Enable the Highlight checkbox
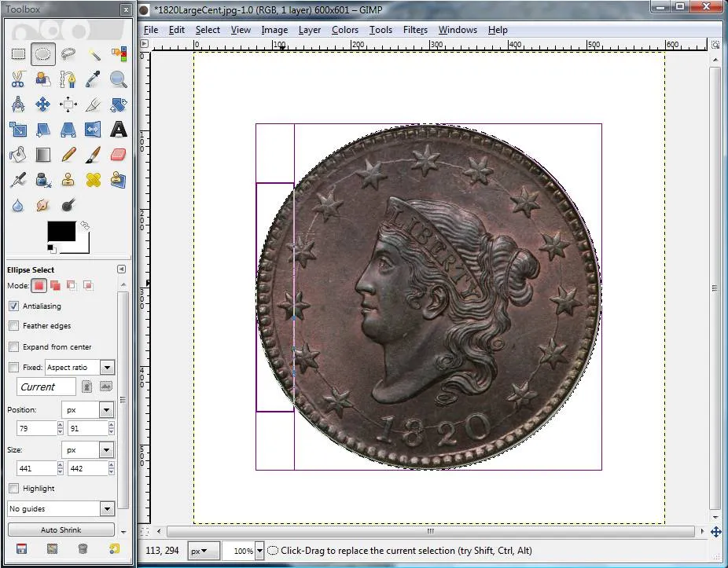This screenshot has height=568, width=728. coord(14,488)
